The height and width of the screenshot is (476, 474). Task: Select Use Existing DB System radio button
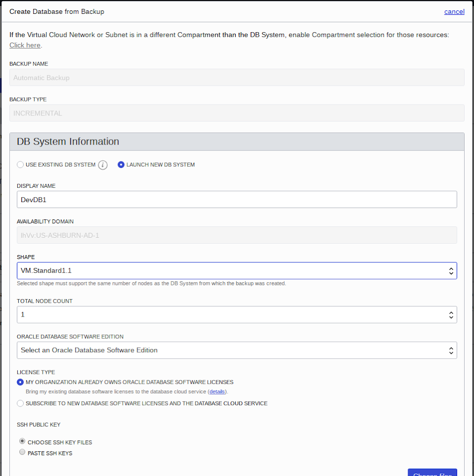[x=20, y=164]
